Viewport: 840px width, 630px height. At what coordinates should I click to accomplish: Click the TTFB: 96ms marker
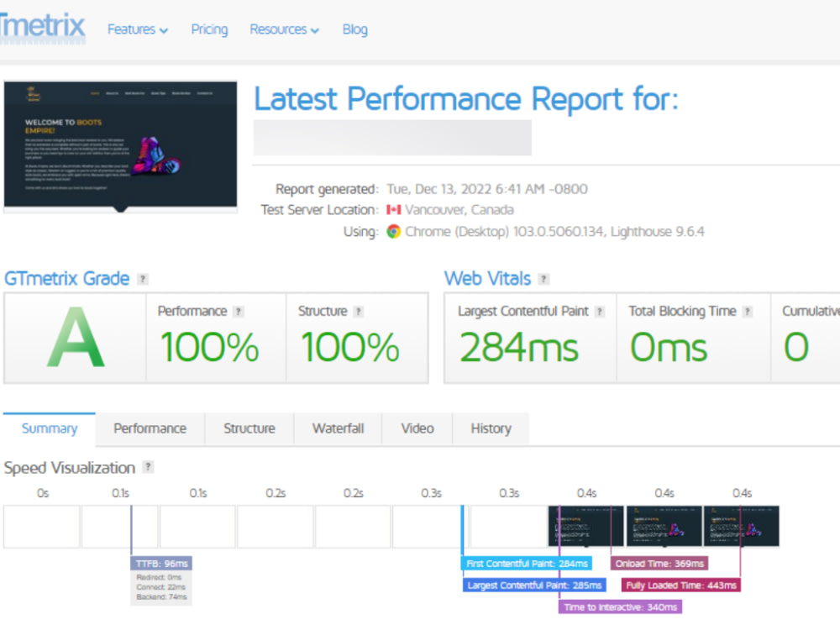[x=161, y=564]
